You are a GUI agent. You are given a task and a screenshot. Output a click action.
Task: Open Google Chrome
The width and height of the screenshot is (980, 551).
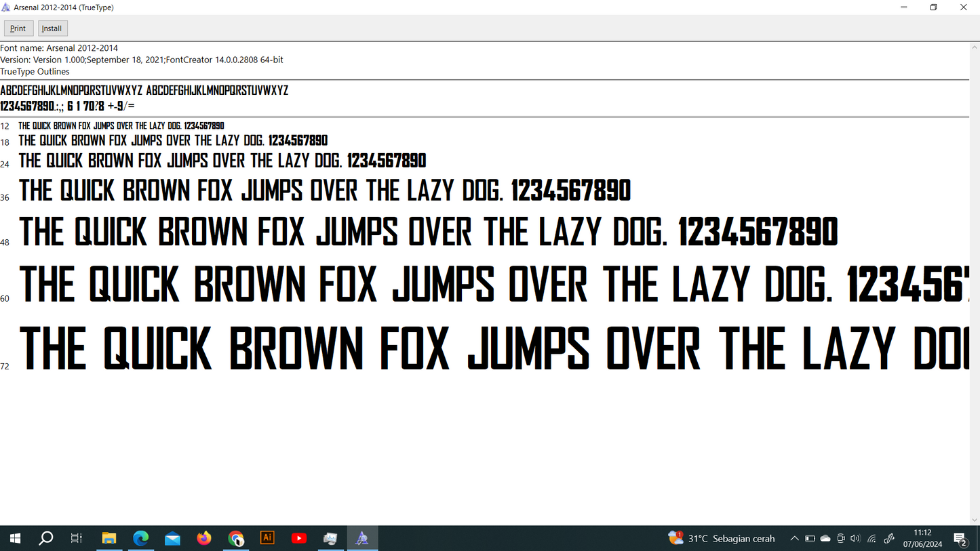tap(236, 538)
